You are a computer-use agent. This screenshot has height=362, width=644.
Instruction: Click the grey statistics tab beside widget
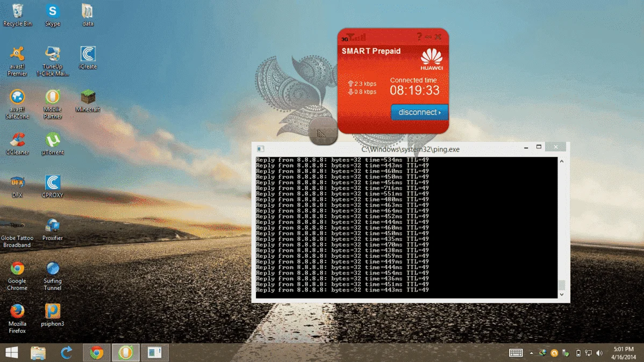[323, 132]
